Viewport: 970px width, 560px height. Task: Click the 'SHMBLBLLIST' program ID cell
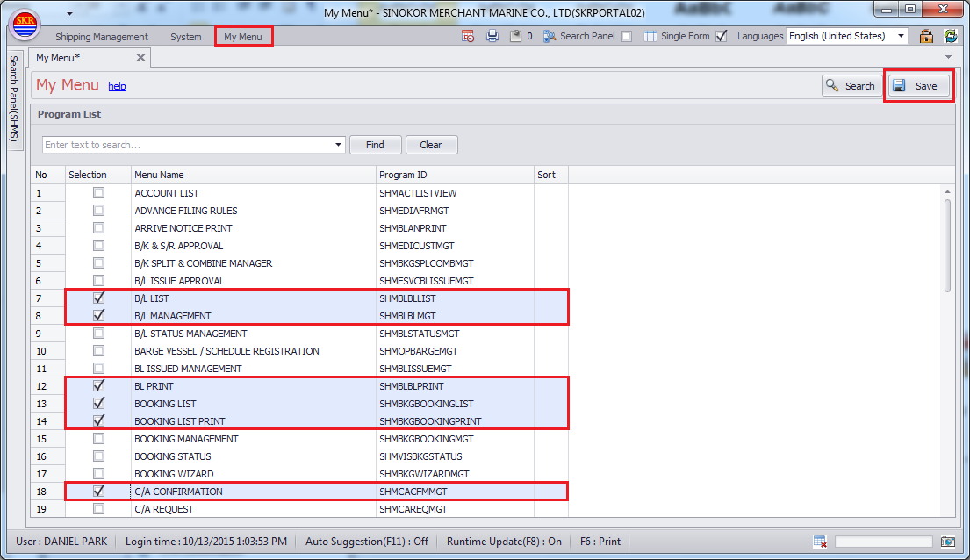click(x=455, y=298)
